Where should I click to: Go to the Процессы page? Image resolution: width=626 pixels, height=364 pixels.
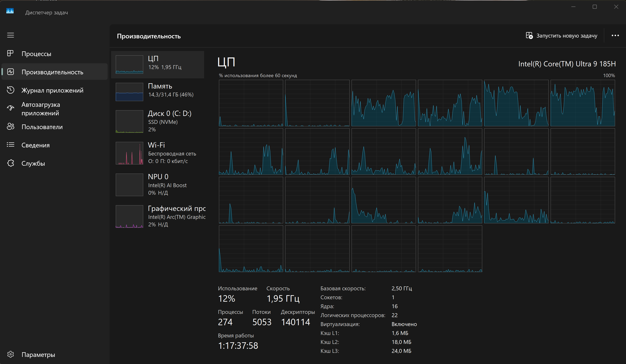pyautogui.click(x=54, y=54)
